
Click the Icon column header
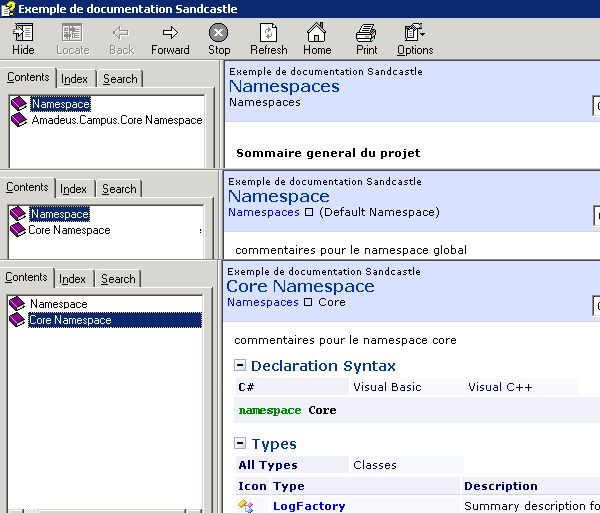click(252, 486)
